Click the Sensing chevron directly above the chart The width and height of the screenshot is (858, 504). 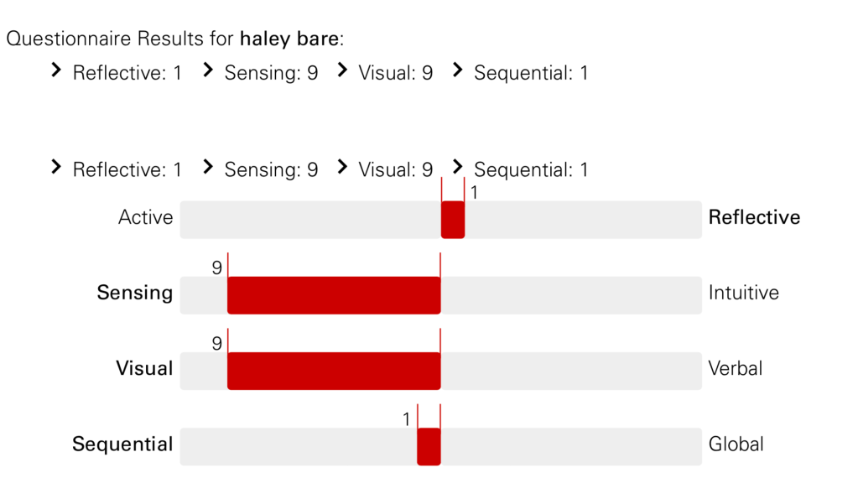point(208,168)
